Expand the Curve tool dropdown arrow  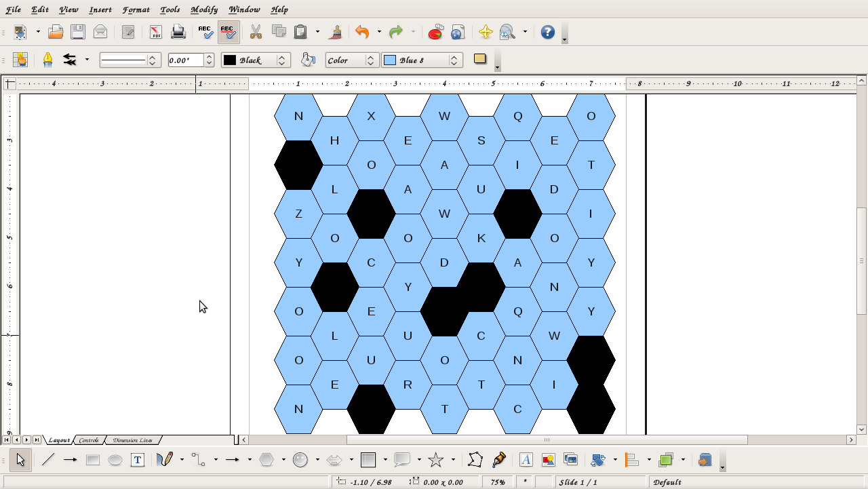(x=182, y=460)
